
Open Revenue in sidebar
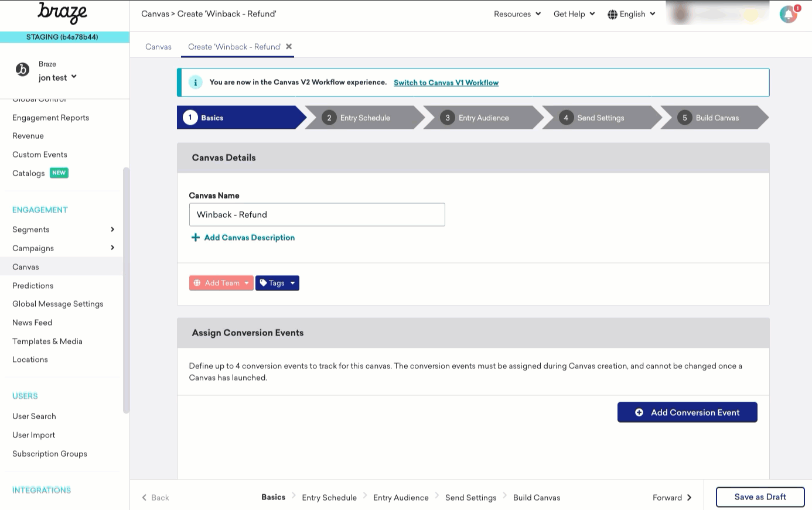coord(28,136)
